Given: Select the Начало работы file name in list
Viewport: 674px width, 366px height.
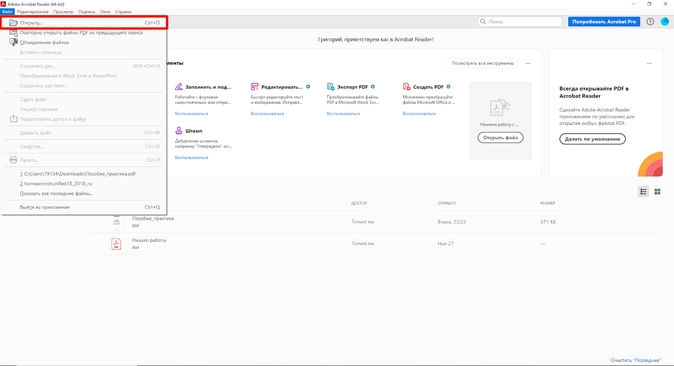Looking at the screenshot, I should 149,240.
